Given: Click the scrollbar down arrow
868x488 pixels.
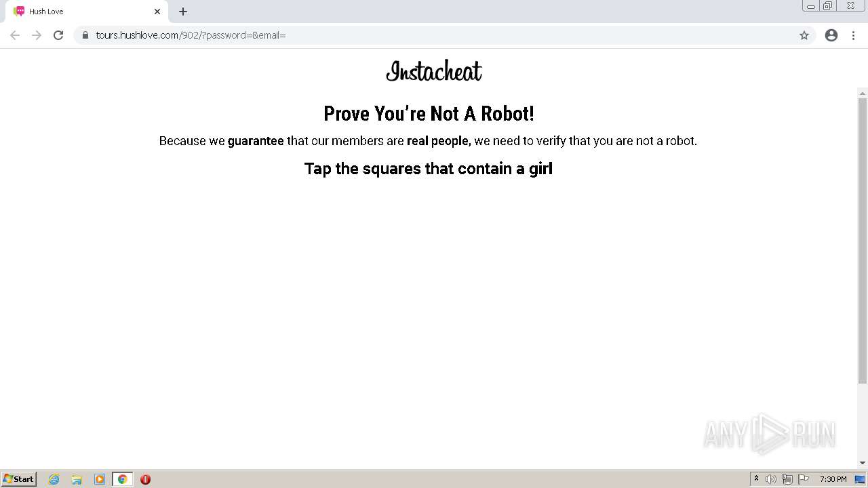Looking at the screenshot, I should [863, 463].
